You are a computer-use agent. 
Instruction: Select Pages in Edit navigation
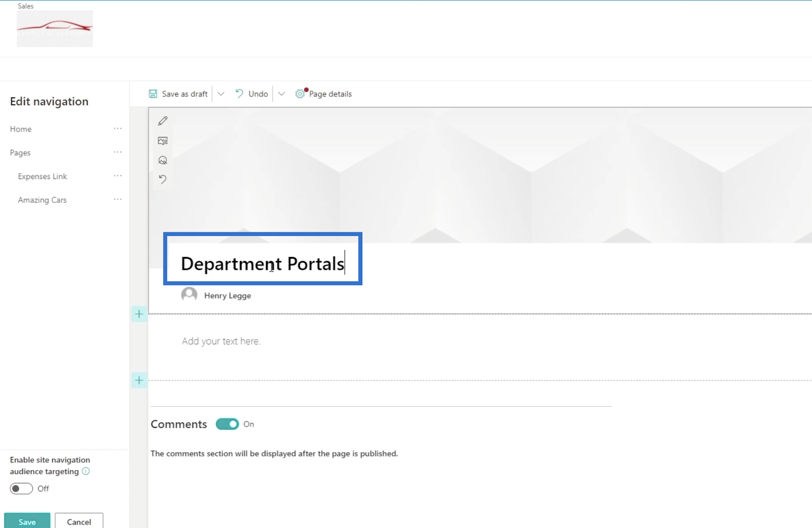click(x=20, y=153)
